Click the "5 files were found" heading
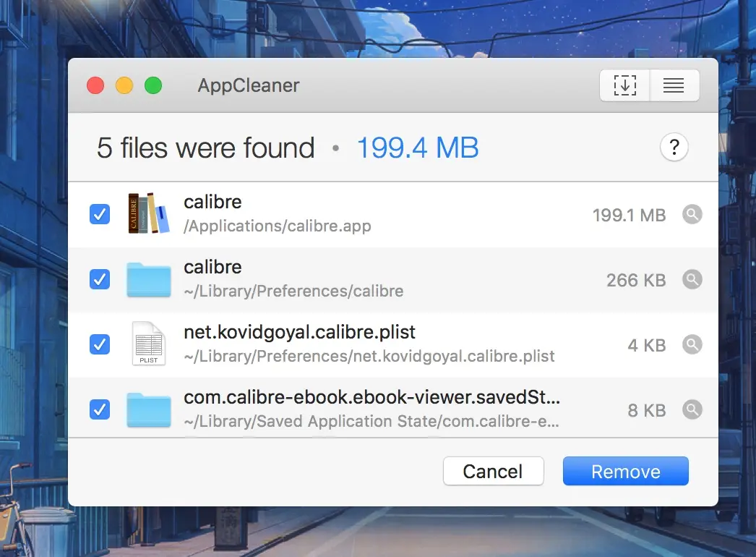 pyautogui.click(x=206, y=148)
